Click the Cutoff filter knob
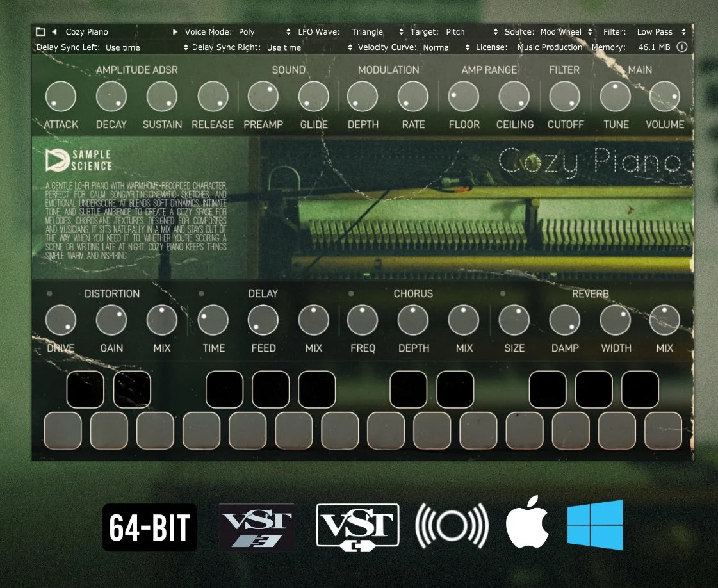 click(x=564, y=97)
